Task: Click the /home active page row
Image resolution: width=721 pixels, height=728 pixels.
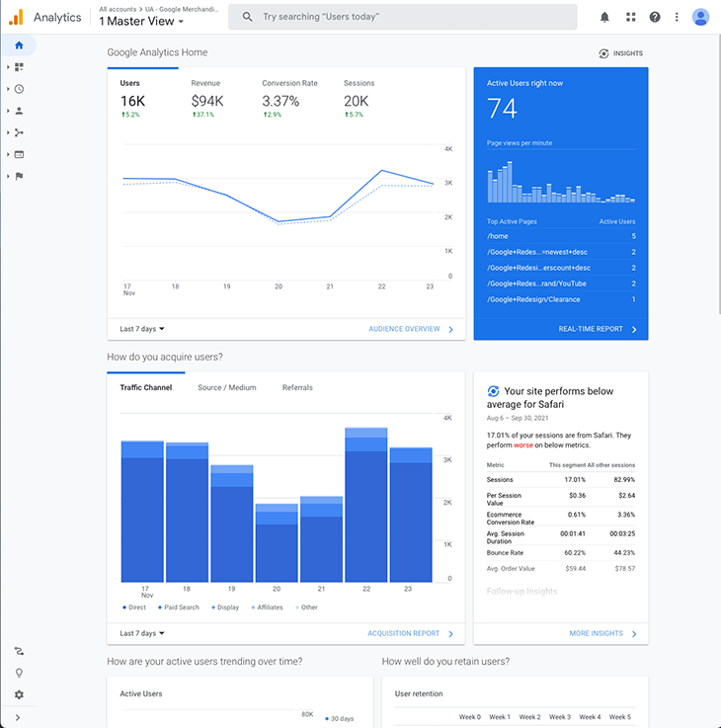Action: tap(561, 236)
